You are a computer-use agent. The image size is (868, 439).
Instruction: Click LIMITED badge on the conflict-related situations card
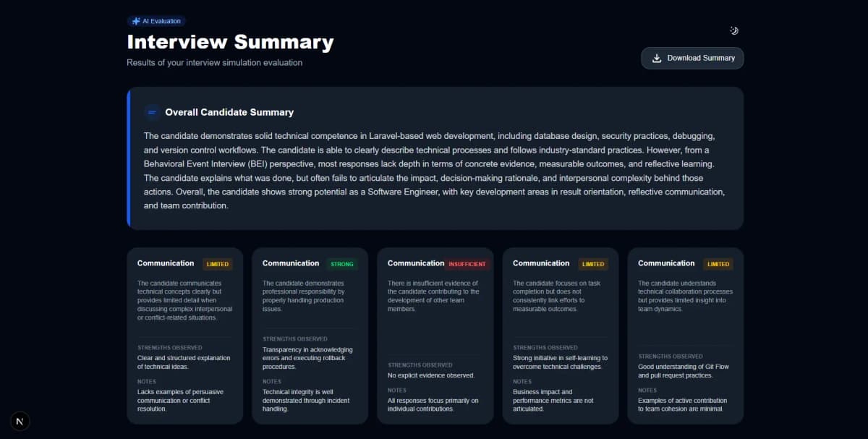pyautogui.click(x=218, y=264)
